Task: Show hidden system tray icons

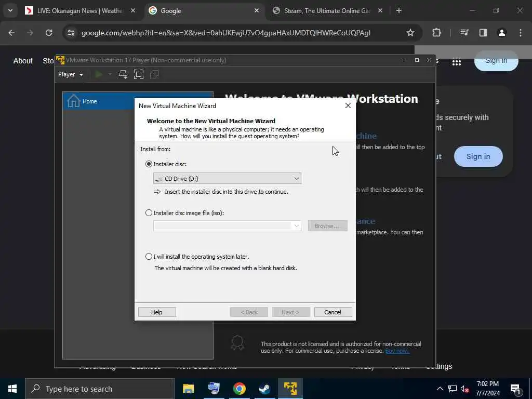Action: click(x=440, y=389)
